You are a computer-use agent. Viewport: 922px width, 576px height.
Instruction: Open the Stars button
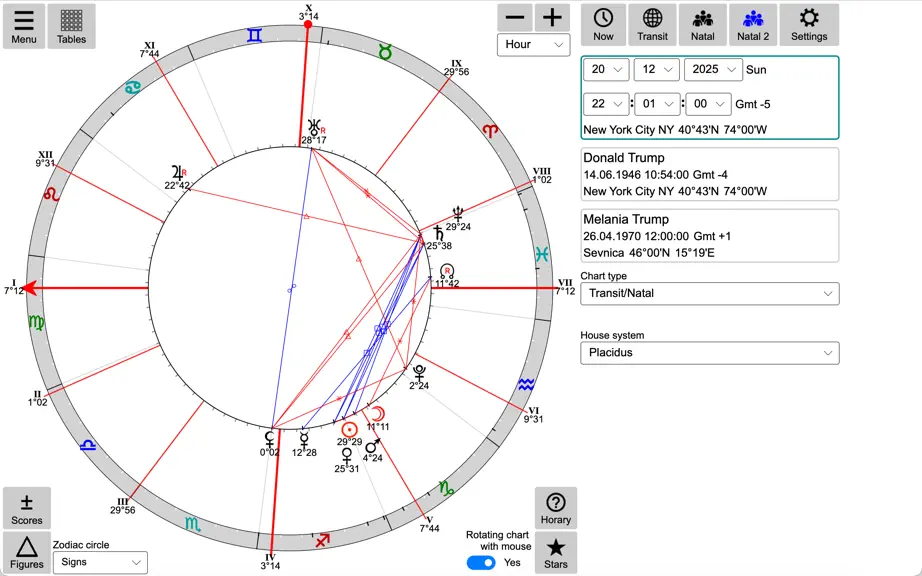tap(556, 553)
